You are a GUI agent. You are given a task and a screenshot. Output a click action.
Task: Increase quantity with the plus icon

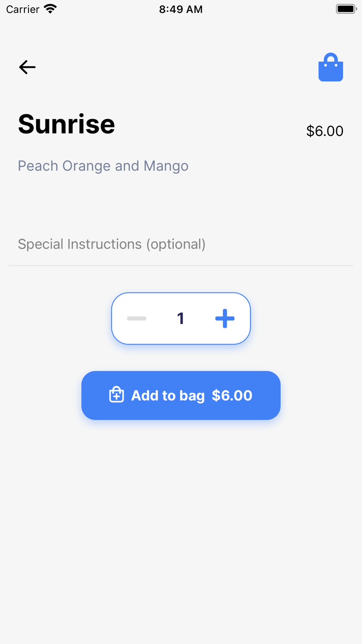(x=225, y=318)
